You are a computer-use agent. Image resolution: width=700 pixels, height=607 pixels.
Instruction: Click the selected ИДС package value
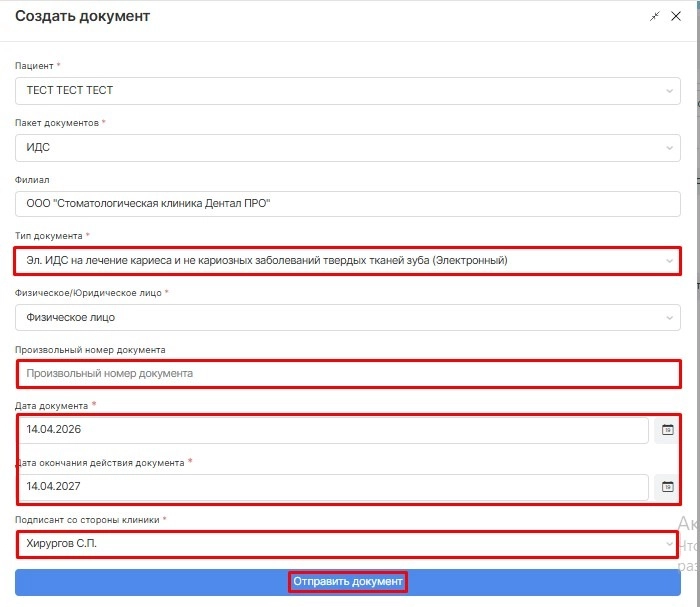click(40, 148)
